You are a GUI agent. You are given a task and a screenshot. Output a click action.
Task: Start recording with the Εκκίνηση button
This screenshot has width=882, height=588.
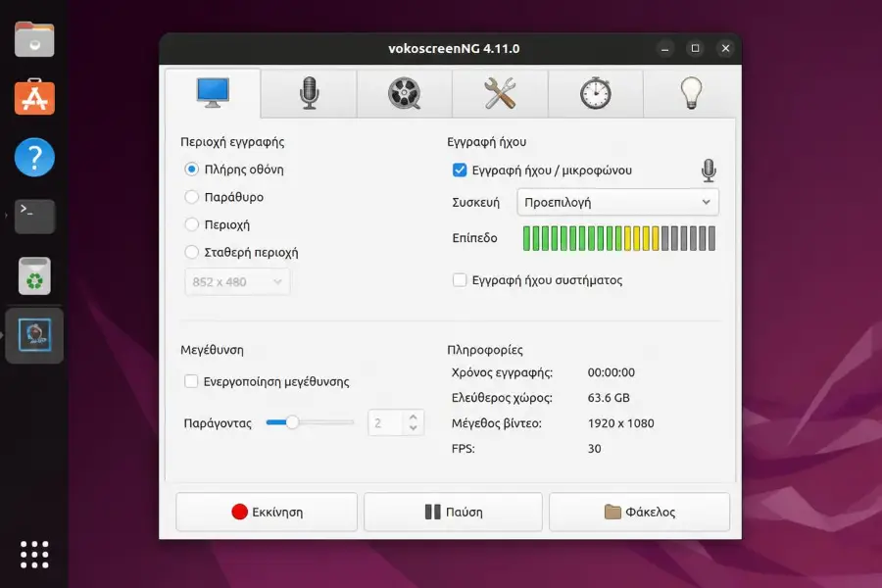267,512
